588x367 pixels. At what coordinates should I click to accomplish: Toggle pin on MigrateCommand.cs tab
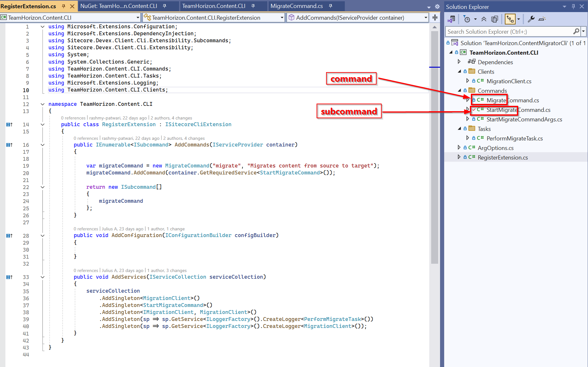tap(331, 6)
